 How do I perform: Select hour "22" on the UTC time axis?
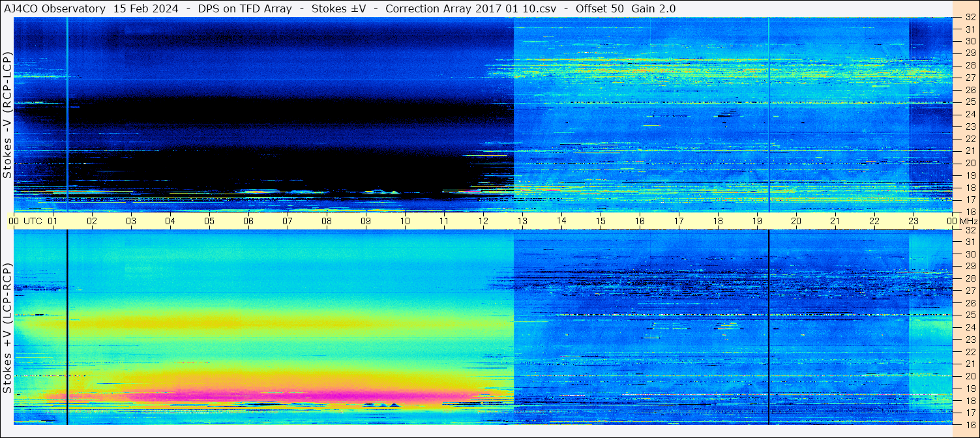tap(874, 221)
